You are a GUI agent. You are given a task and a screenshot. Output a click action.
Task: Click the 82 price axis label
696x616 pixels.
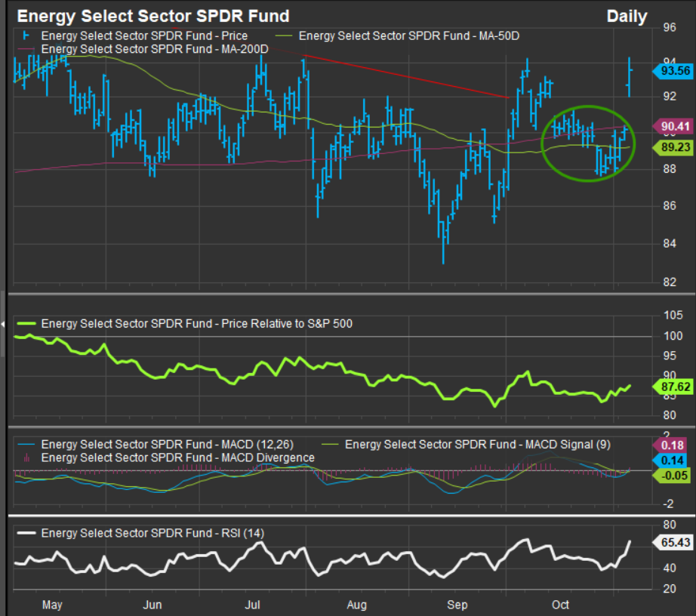click(x=670, y=282)
